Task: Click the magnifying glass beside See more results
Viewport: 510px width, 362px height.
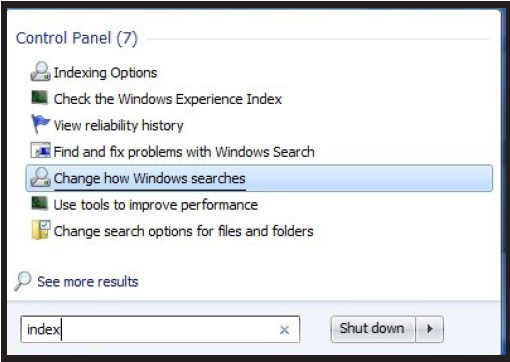Action: coord(23,281)
